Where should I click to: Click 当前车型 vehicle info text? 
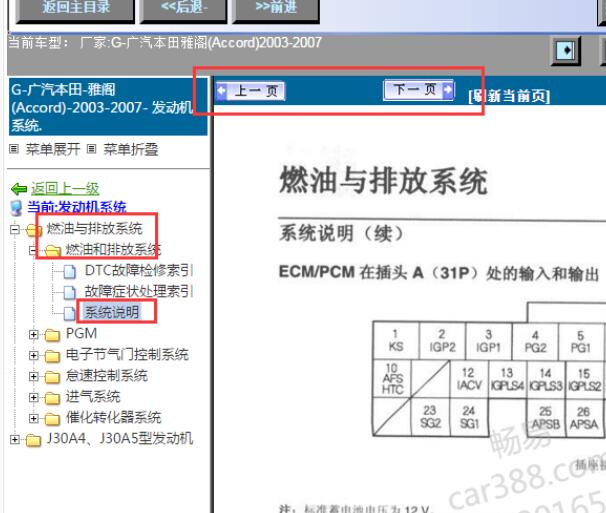point(165,43)
